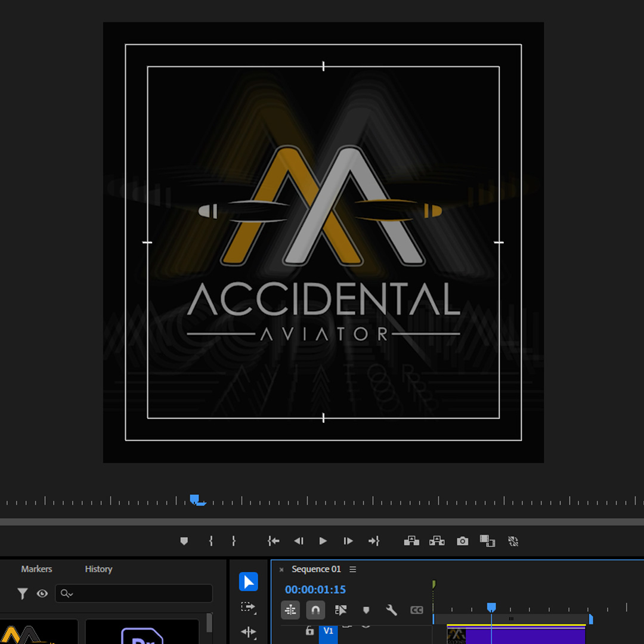Click the timeline playhead handle
Viewport: 644px width, 644px height.
(491, 607)
